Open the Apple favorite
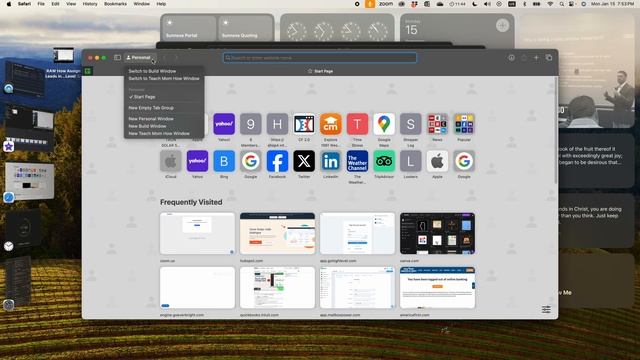Viewport: 640px width, 360px height. point(437,161)
